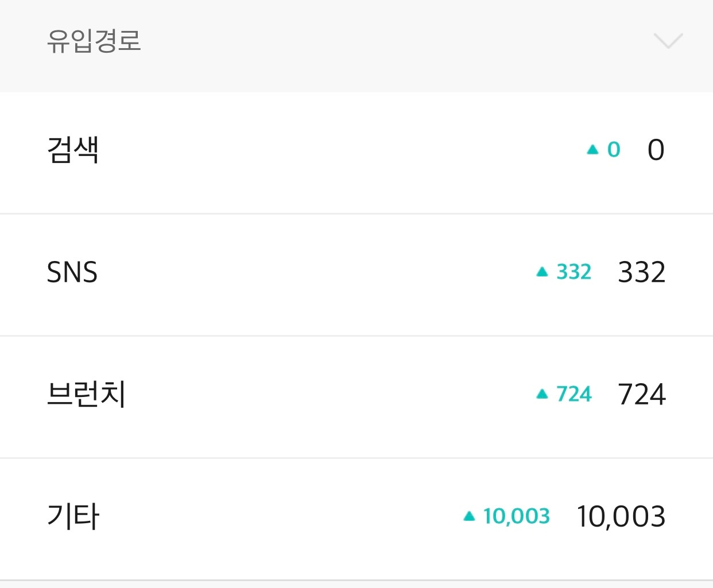Click the 브런치 label text
The height and width of the screenshot is (588, 713).
[86, 395]
